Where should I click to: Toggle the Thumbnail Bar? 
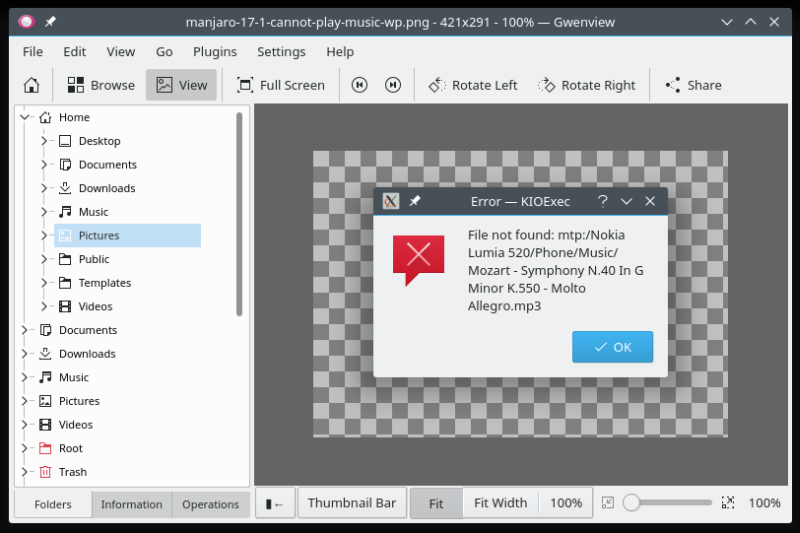(351, 503)
